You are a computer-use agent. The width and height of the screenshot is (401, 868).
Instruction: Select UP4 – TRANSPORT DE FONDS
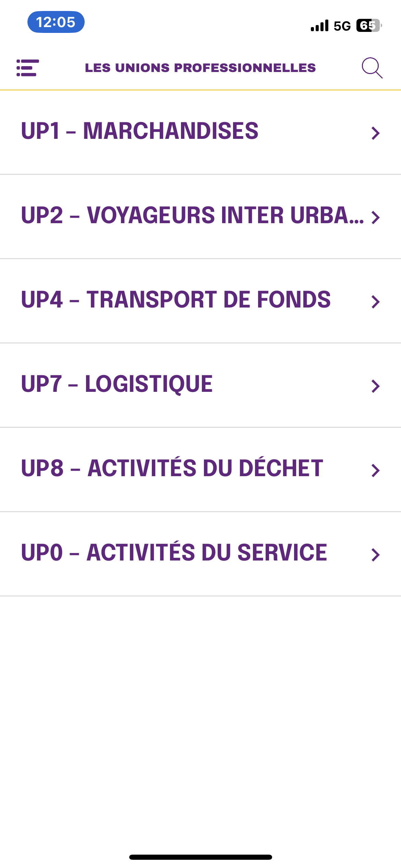200,301
